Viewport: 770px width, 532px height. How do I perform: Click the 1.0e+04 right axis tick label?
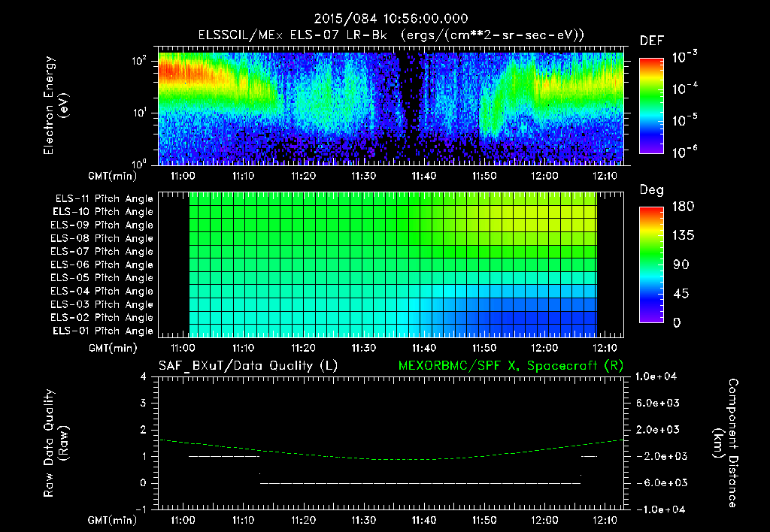(656, 377)
